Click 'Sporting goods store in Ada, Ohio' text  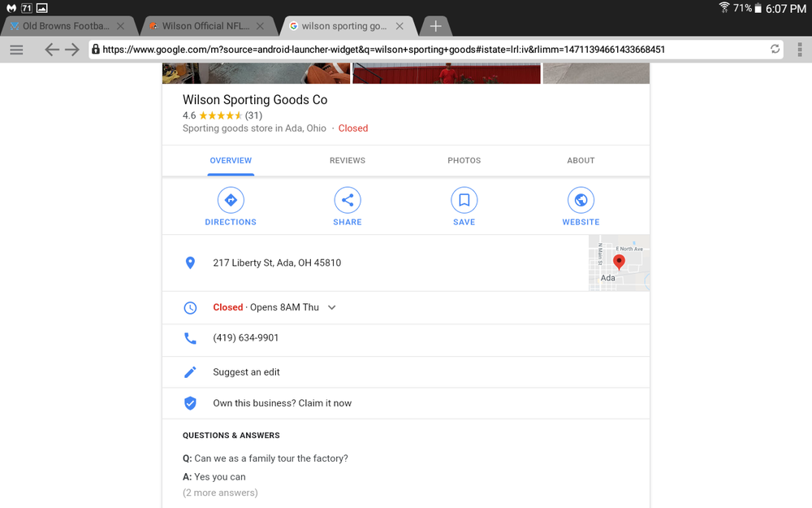[x=254, y=128]
